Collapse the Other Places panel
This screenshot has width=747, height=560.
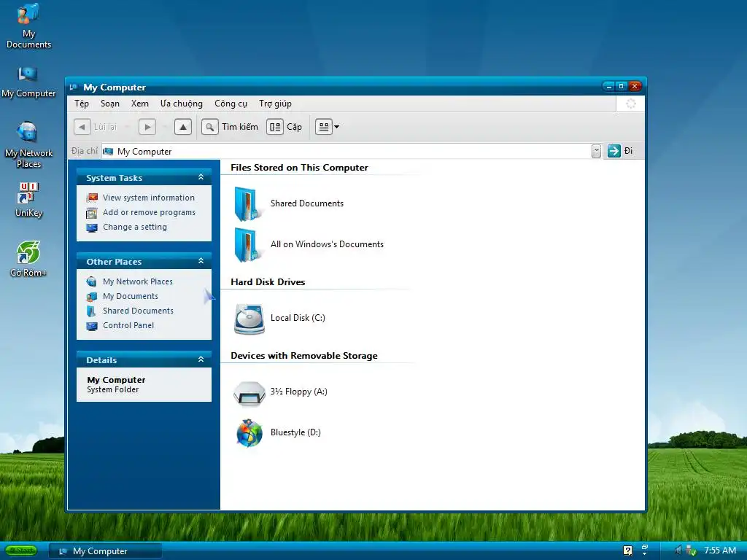tap(201, 261)
